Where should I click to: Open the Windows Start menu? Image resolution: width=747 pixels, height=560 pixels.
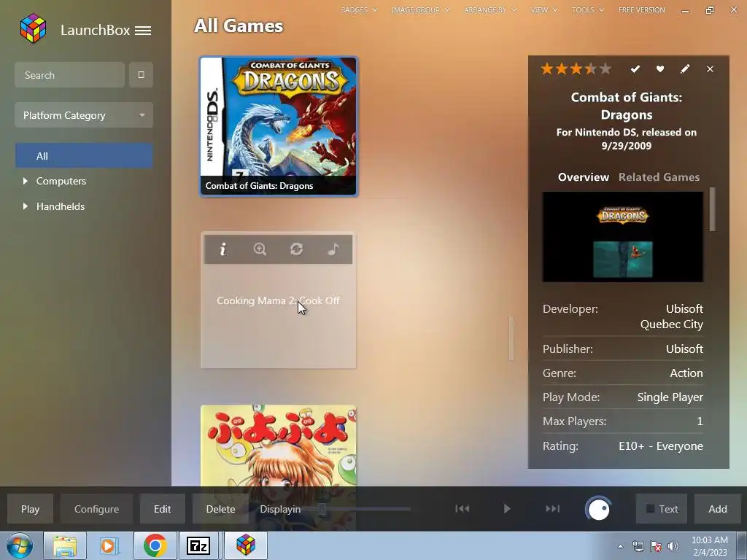point(18,545)
